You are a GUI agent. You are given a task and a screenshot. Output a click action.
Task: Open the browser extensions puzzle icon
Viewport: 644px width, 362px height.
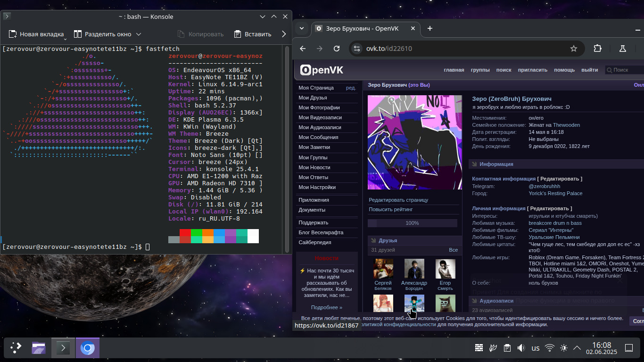pyautogui.click(x=598, y=49)
